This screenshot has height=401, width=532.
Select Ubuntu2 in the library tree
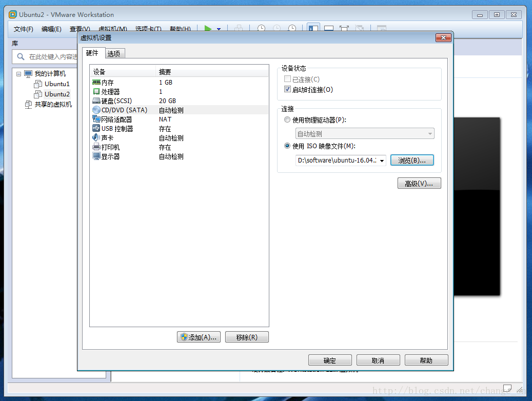pos(57,94)
